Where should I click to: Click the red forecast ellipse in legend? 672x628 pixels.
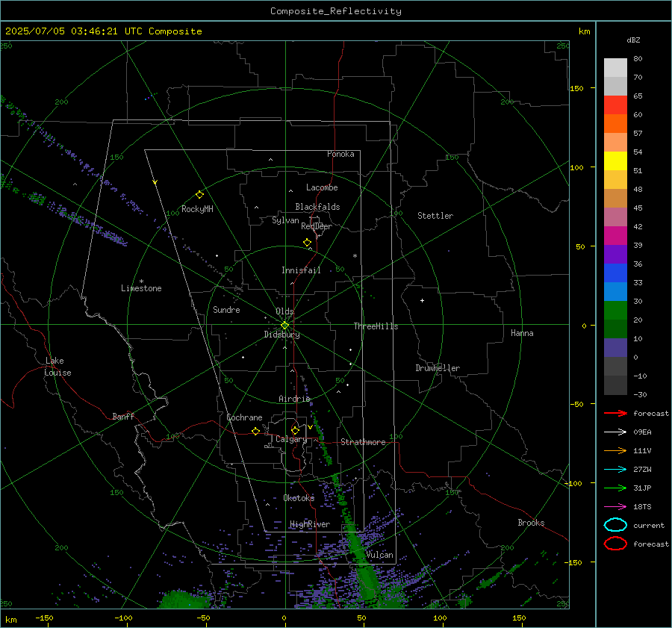[615, 544]
